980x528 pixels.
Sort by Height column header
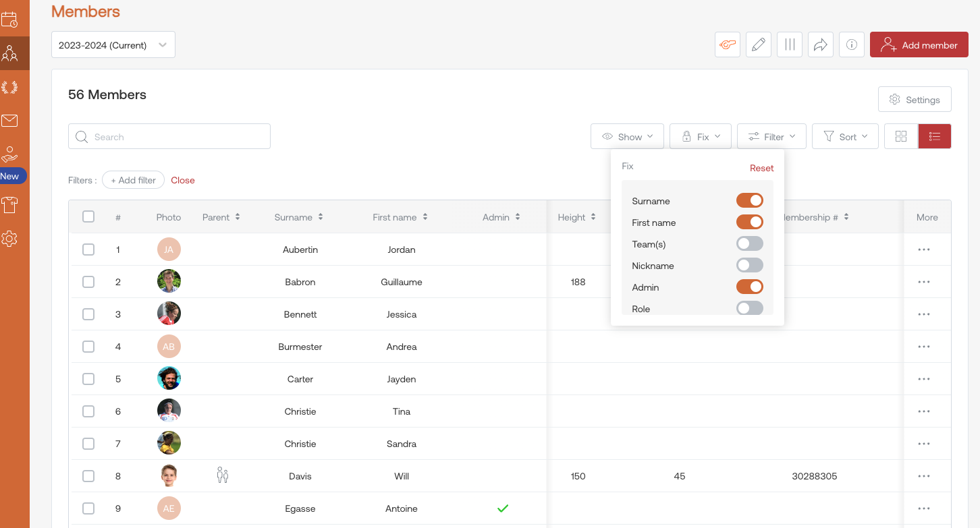[577, 217]
